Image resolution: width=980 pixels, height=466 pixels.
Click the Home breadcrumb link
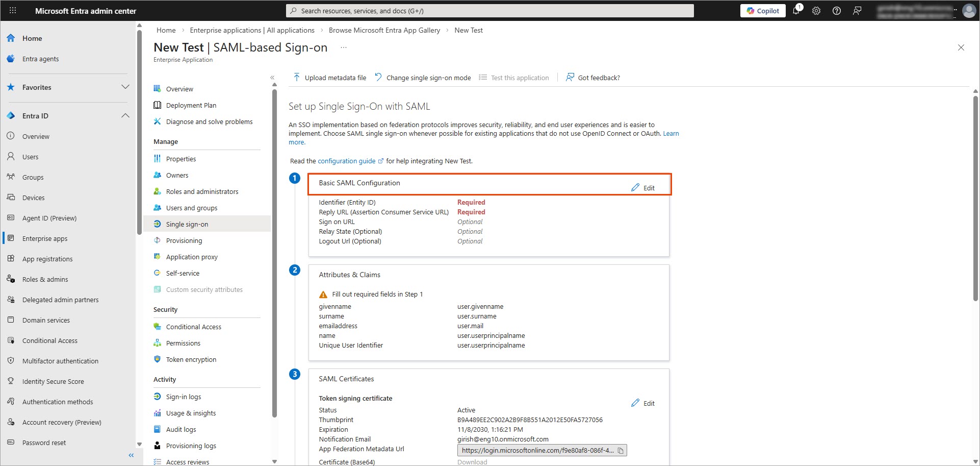coord(166,30)
